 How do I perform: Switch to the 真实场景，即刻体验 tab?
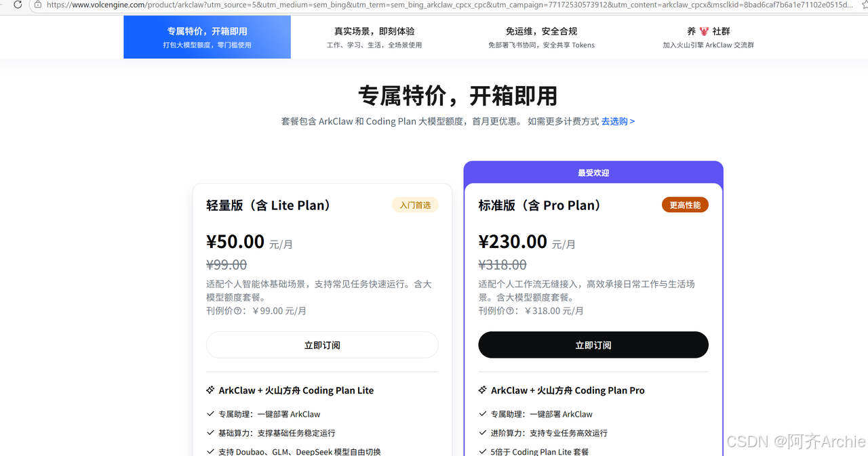coord(374,37)
